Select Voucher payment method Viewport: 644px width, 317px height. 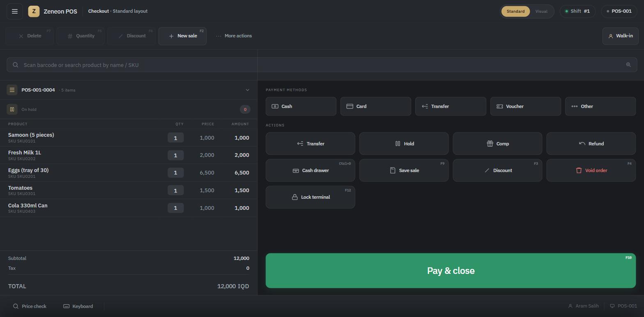coord(526,106)
